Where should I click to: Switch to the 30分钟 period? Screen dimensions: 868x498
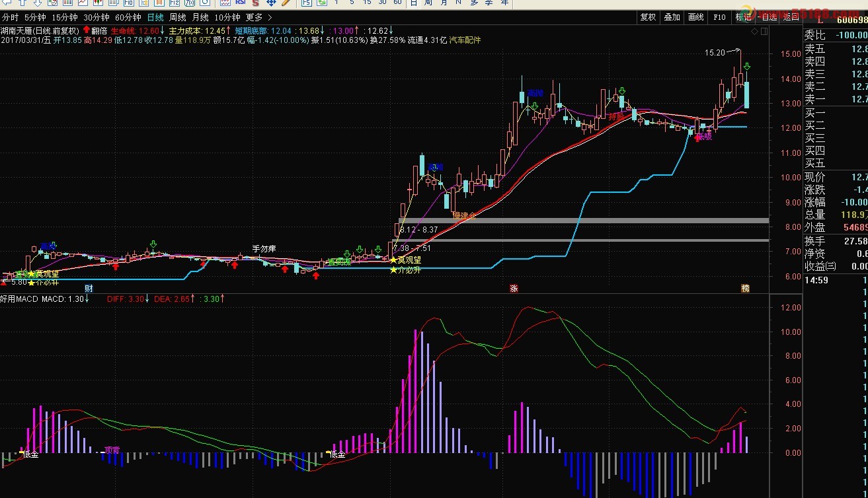[96, 17]
